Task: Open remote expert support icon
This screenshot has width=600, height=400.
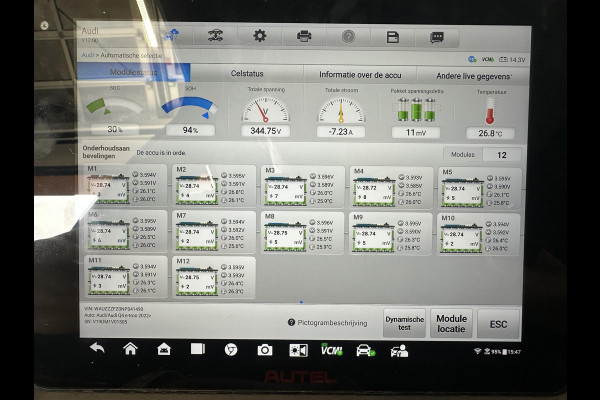Action: tap(399, 351)
